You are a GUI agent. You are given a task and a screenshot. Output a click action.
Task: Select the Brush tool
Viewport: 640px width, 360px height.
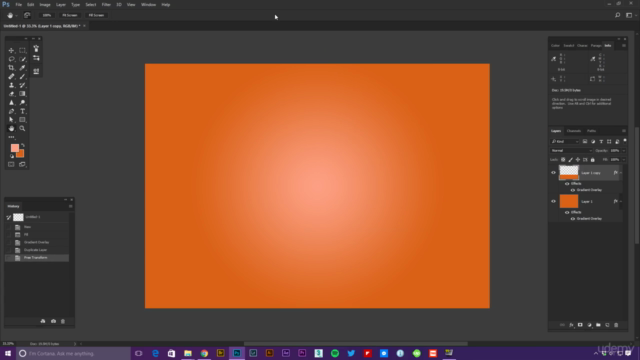(22, 76)
